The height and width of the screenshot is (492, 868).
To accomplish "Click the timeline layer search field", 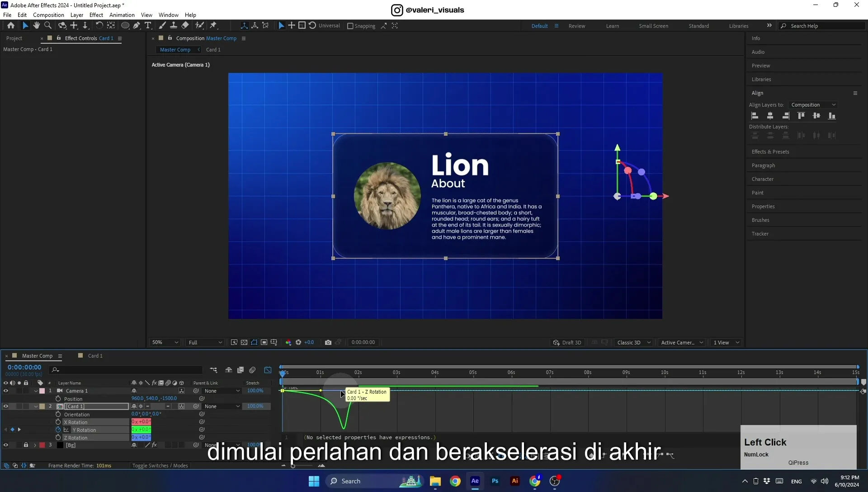I will (127, 370).
